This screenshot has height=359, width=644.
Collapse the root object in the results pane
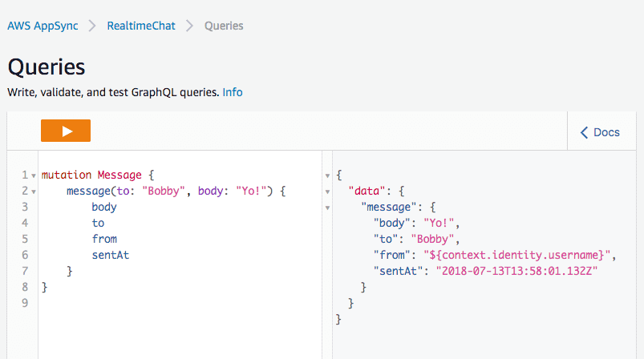(327, 175)
